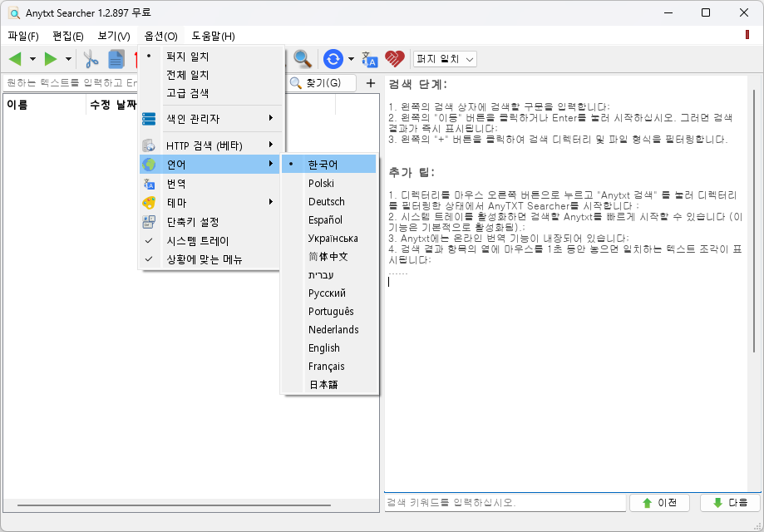This screenshot has height=532, width=764.
Task: Open dropdown arrow beside refresh icon
Action: (351, 59)
